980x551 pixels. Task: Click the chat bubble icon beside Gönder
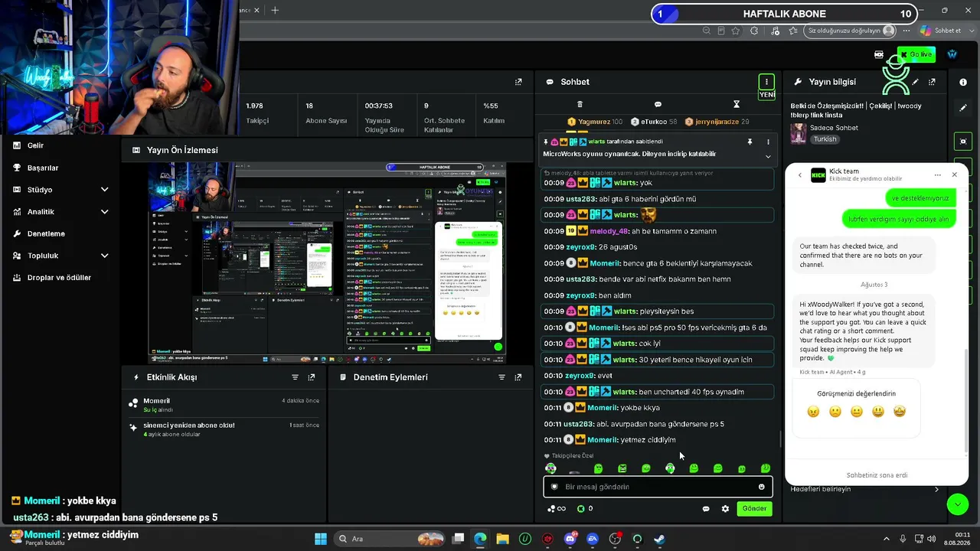[706, 509]
